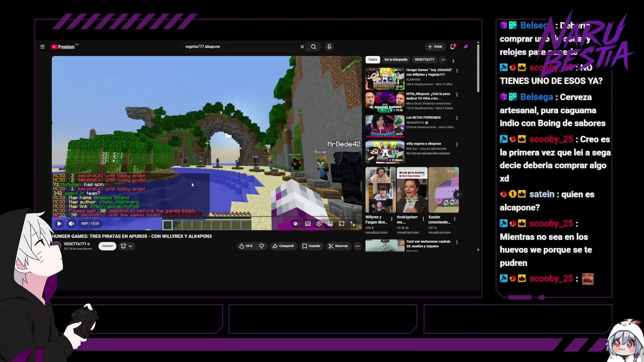Open options for 'Willyrex y Fargan' short

[392, 219]
